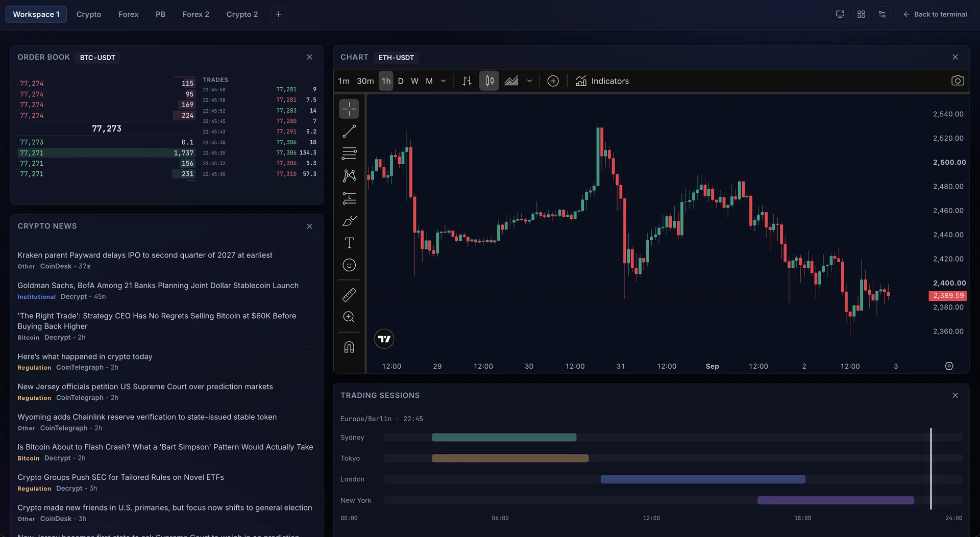Viewport: 980px width, 537px height.
Task: Add a new workspace tab
Action: (x=278, y=14)
